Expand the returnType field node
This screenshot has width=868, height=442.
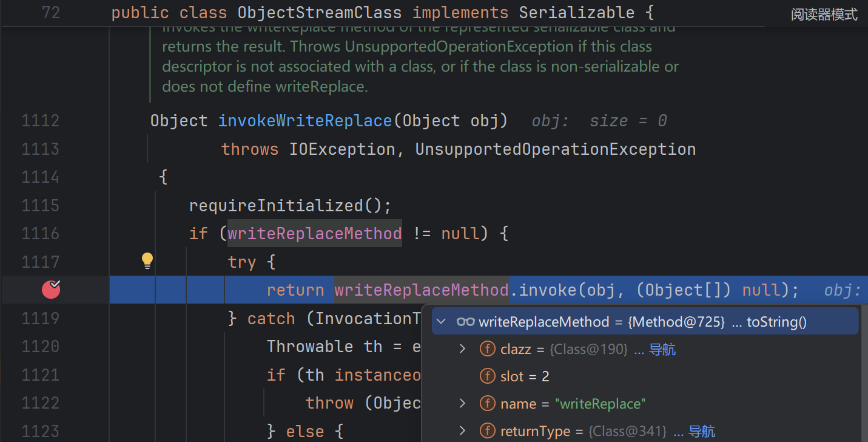tap(462, 431)
